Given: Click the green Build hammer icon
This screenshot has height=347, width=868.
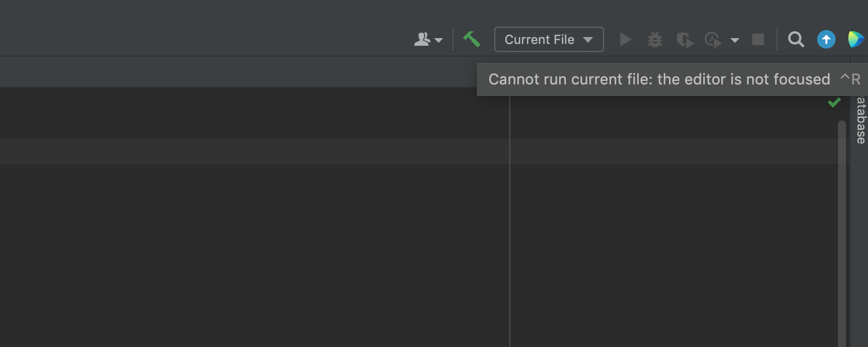Looking at the screenshot, I should tap(472, 39).
